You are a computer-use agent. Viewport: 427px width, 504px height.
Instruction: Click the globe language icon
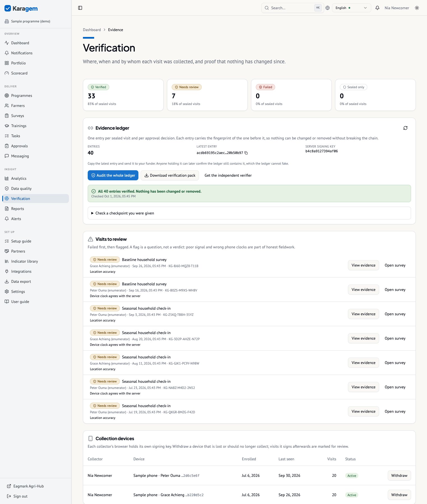coord(328,8)
